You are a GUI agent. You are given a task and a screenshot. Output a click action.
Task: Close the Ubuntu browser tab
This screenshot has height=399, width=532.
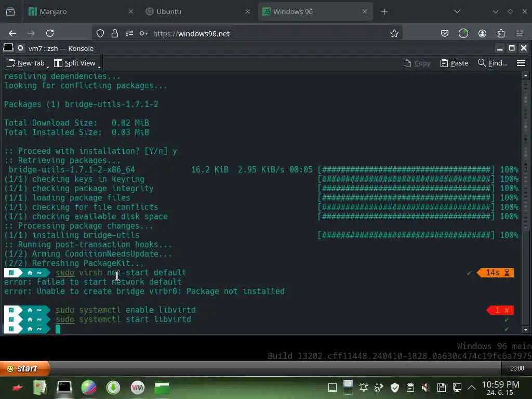coord(248,11)
